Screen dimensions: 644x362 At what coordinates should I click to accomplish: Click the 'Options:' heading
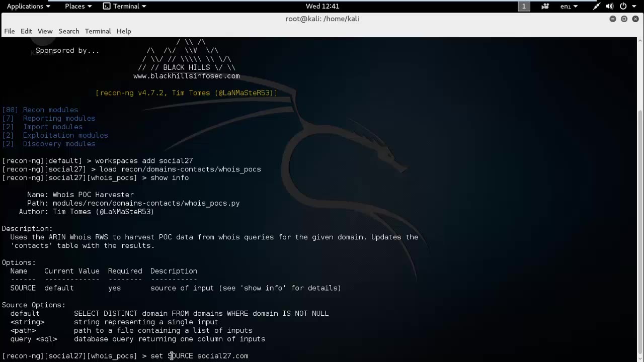(x=19, y=262)
